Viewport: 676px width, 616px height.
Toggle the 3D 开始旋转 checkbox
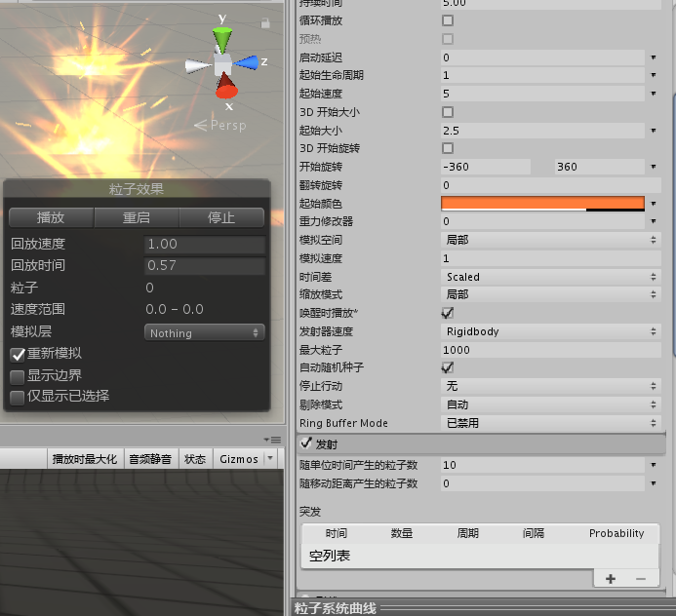coord(448,148)
